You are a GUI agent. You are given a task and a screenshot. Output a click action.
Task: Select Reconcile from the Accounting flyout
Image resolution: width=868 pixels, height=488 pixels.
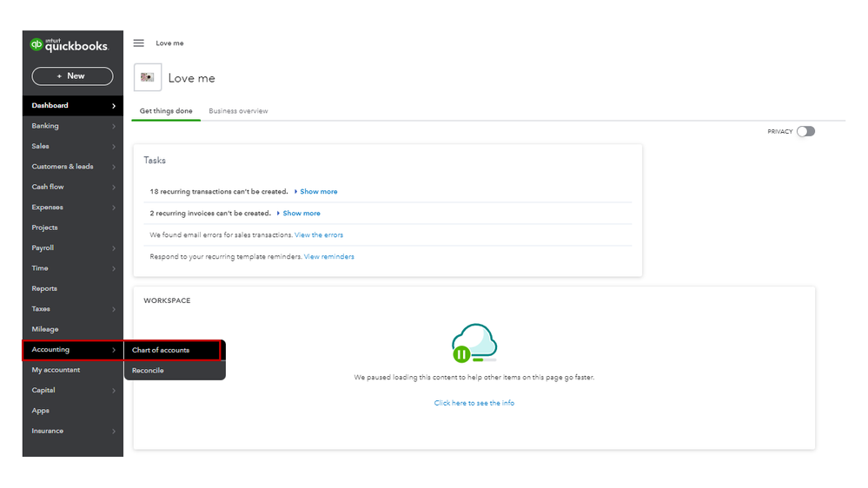(x=175, y=371)
